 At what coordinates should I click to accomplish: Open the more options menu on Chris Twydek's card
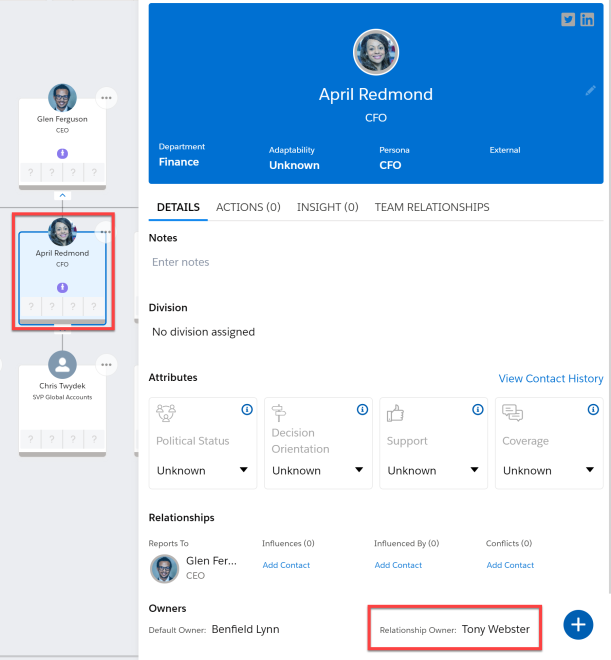point(106,365)
